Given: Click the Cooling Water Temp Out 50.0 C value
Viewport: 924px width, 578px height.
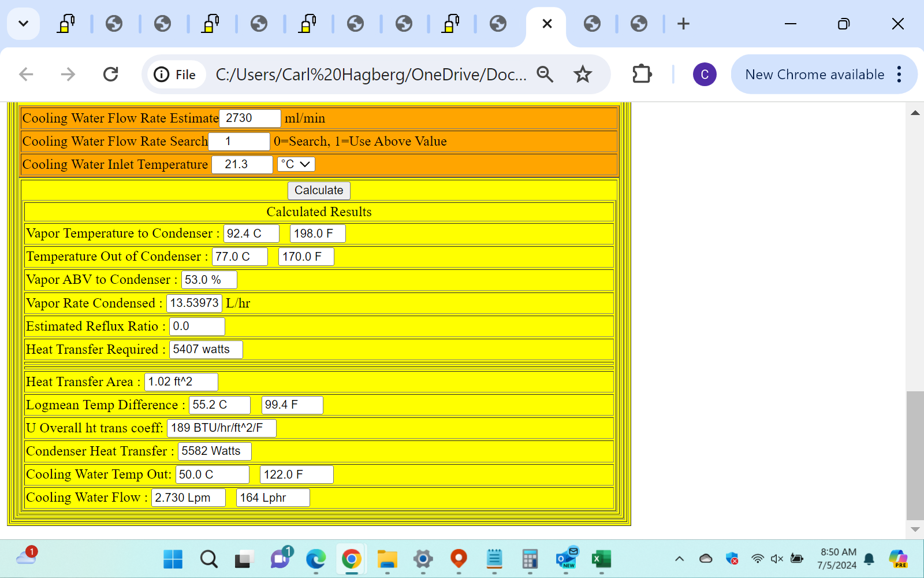Looking at the screenshot, I should click(x=213, y=475).
